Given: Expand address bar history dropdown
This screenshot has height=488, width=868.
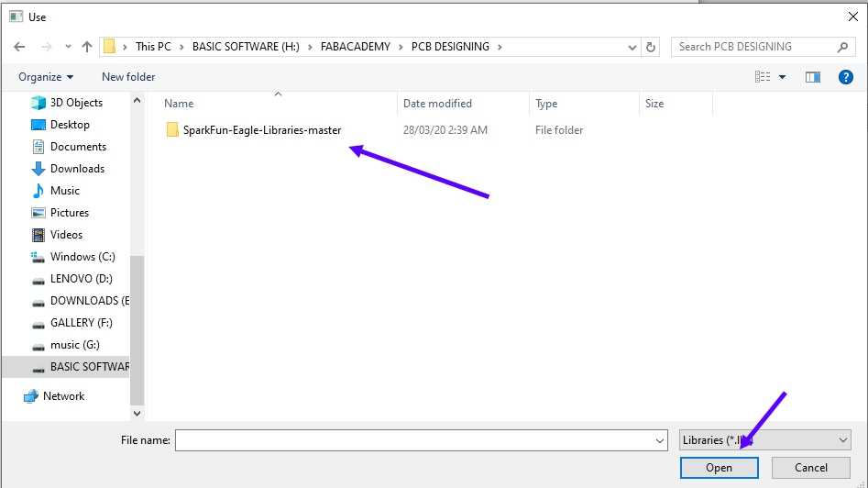Looking at the screenshot, I should [632, 48].
